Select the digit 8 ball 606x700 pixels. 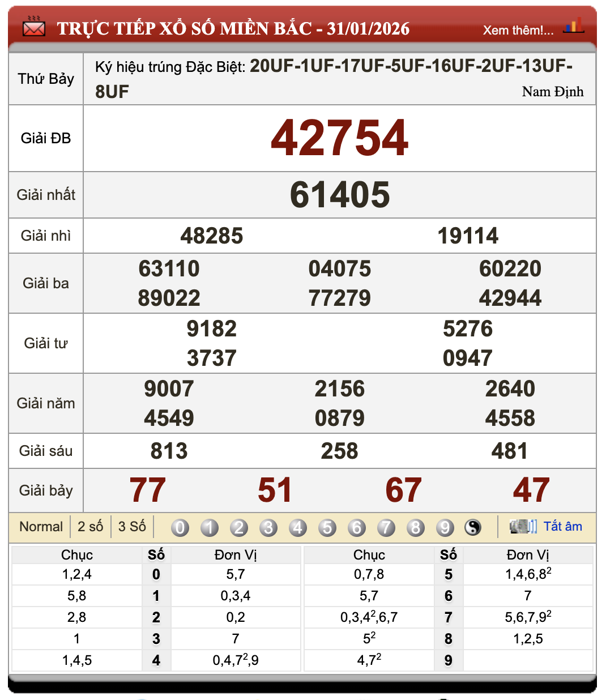(x=416, y=527)
